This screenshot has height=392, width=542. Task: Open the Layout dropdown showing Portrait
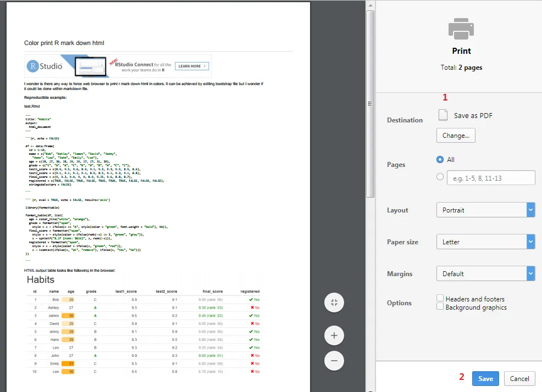pyautogui.click(x=486, y=210)
